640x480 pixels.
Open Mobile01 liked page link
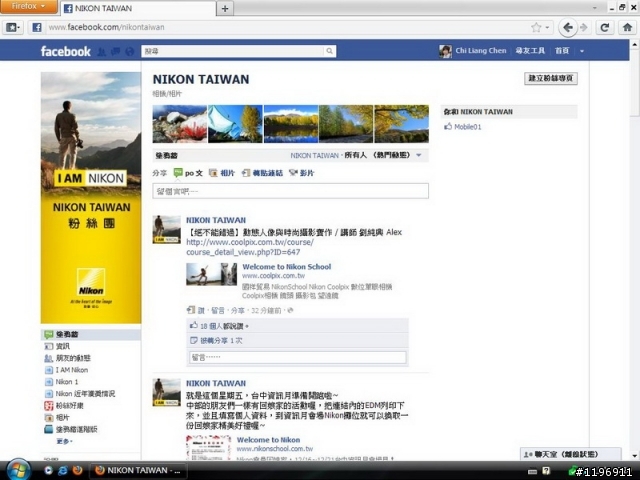[x=468, y=127]
